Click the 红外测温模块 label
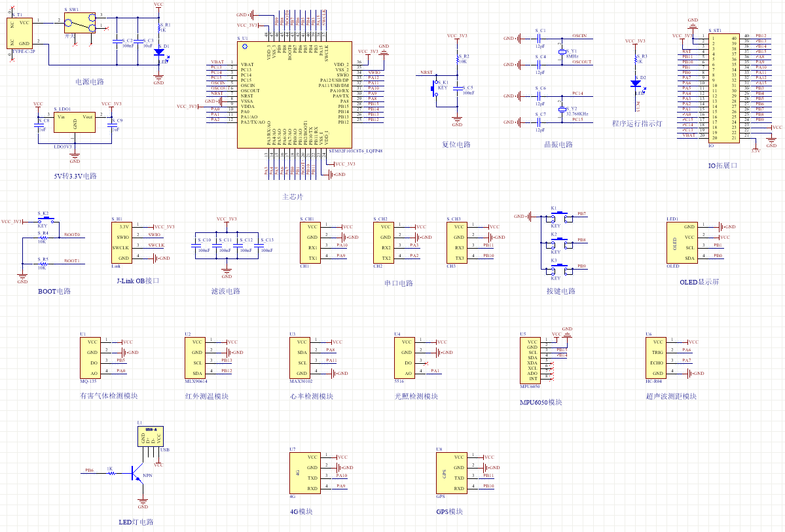 pos(207,397)
